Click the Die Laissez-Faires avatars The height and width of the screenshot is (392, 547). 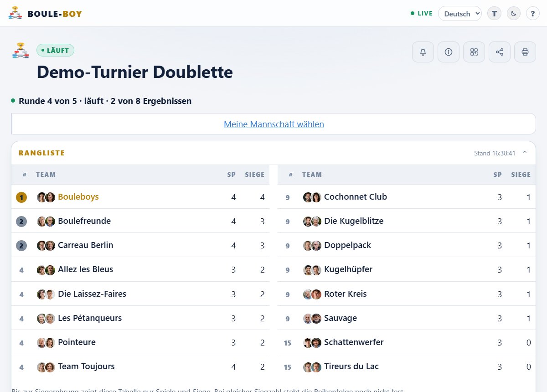coord(46,294)
